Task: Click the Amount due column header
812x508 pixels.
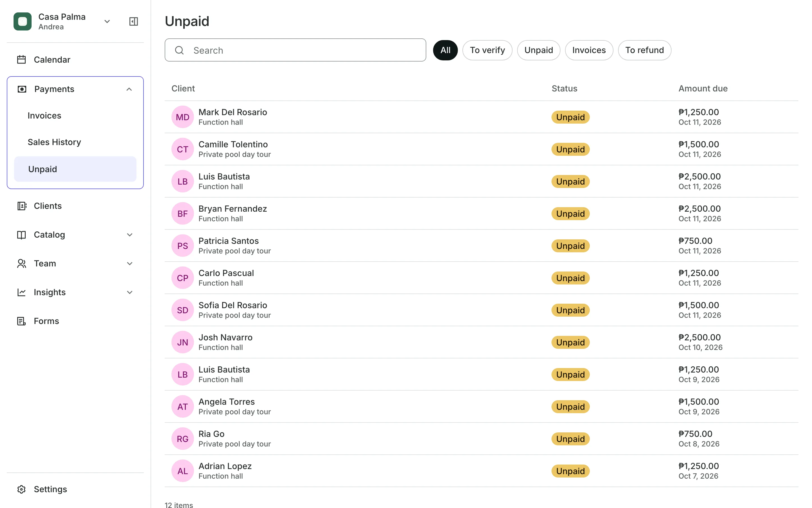Action: pos(703,88)
